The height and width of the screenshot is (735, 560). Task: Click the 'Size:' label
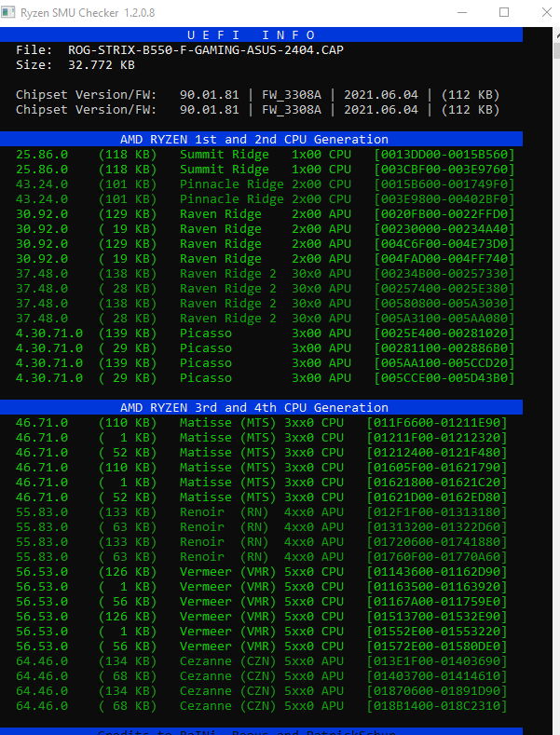(x=34, y=64)
